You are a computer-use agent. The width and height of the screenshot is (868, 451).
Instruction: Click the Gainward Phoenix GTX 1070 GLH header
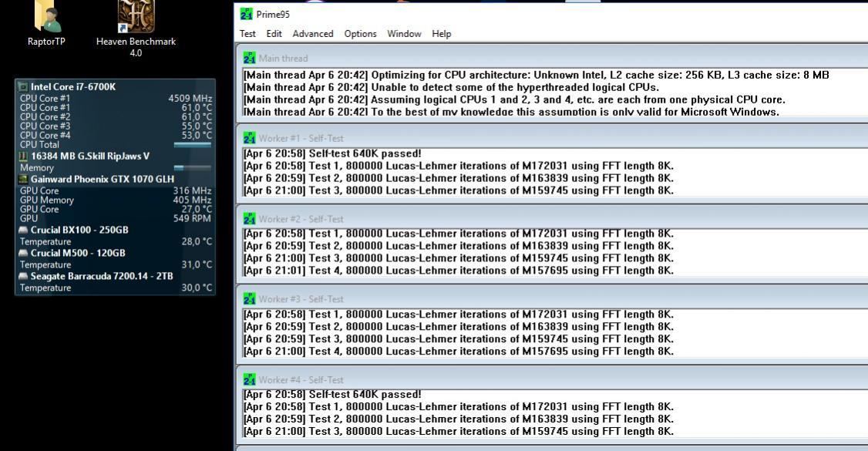pyautogui.click(x=103, y=180)
